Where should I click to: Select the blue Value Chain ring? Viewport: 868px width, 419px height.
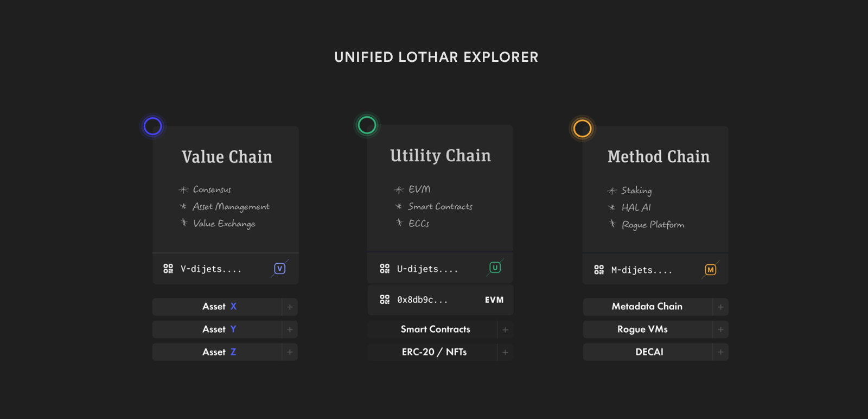coord(152,126)
